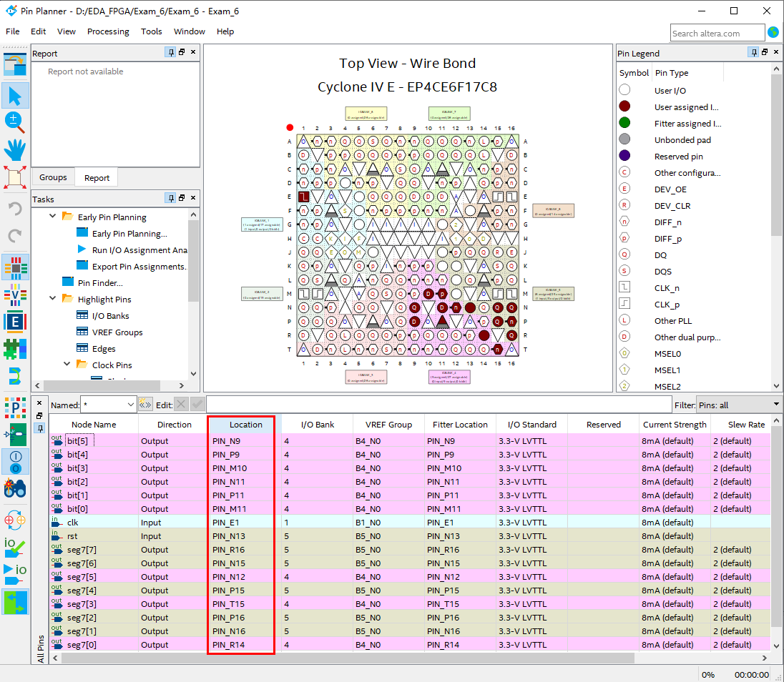Select the rst node name
The image size is (784, 682).
click(72, 535)
